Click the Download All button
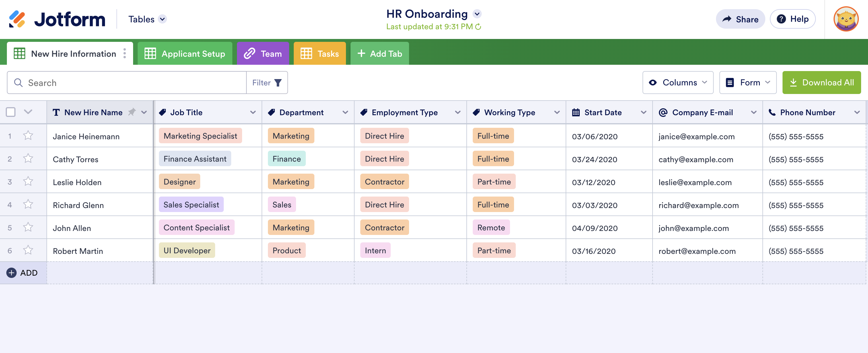The height and width of the screenshot is (353, 868). click(821, 83)
